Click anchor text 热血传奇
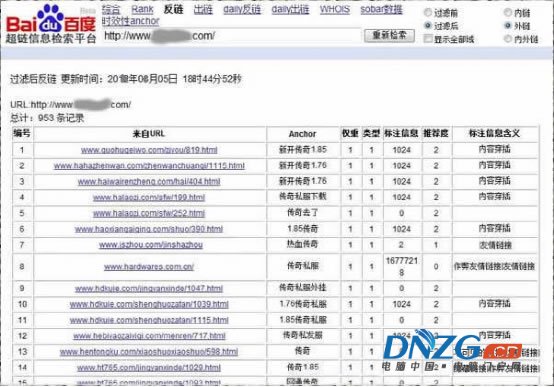Viewport: 554px width, 387px height. tap(303, 244)
